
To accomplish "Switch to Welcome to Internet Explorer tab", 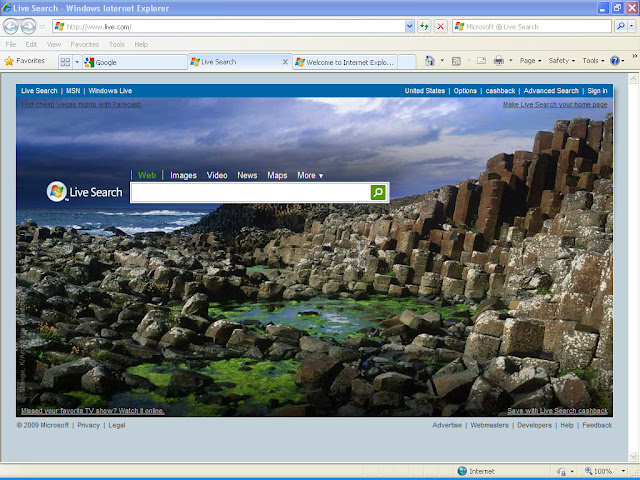I will pos(345,62).
